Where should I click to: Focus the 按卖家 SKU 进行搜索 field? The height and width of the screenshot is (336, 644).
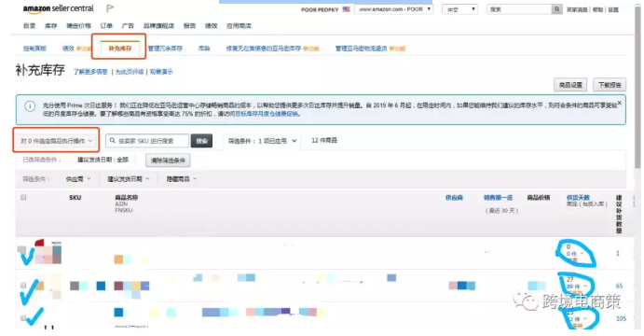tap(147, 141)
